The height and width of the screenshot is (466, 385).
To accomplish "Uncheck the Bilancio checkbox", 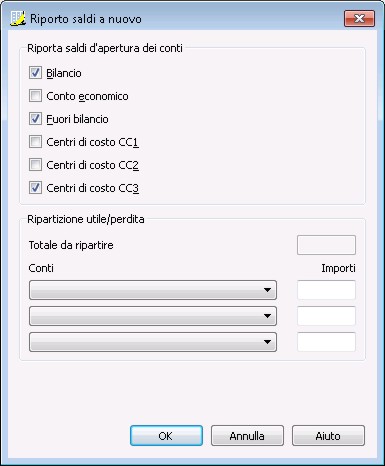I will [35, 73].
